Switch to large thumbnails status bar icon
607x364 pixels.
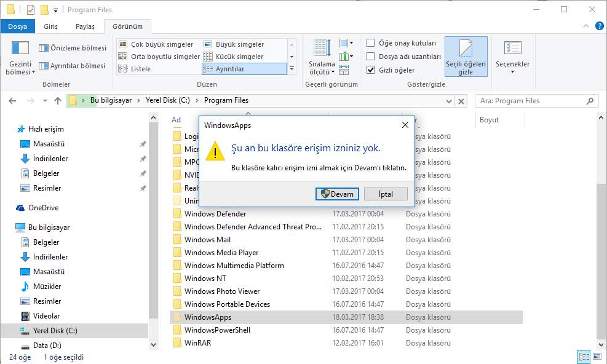click(597, 357)
